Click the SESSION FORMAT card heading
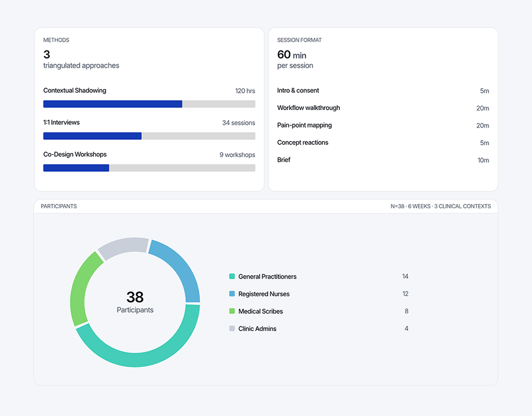The height and width of the screenshot is (416, 532). point(299,40)
